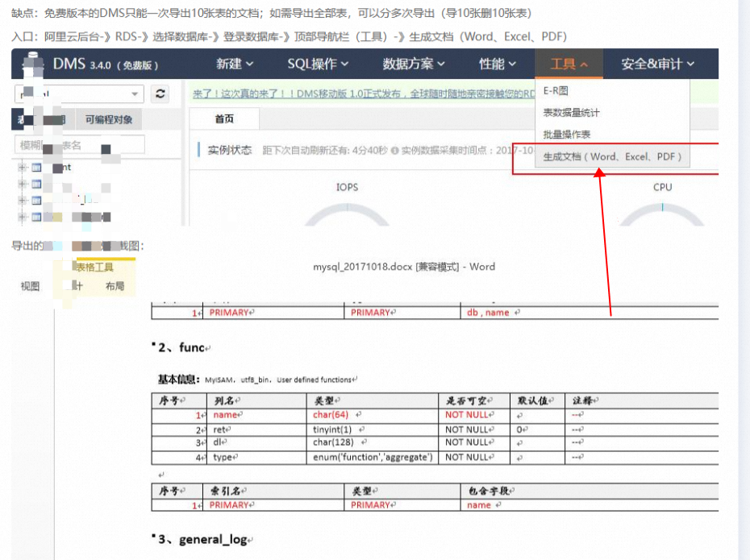This screenshot has width=750, height=560.
Task: Click the '2、func' heading
Action: (181, 347)
